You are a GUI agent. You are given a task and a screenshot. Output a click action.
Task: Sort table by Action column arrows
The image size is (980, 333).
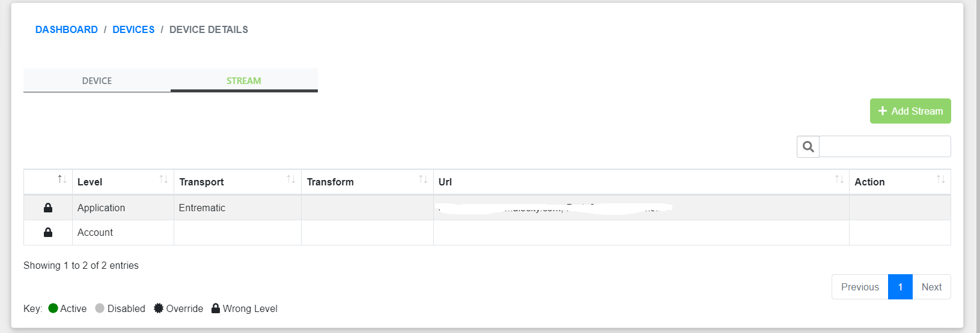pos(941,179)
